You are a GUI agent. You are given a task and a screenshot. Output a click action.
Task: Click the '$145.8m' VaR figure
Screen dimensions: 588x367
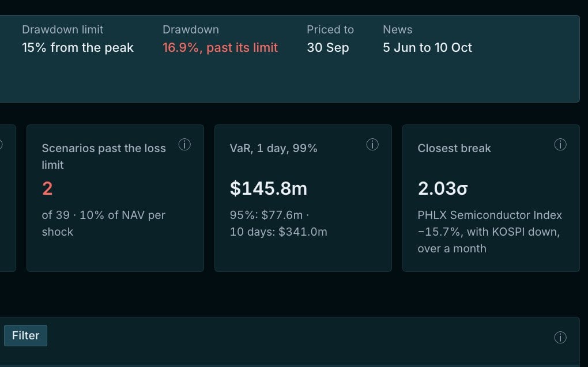coord(269,188)
